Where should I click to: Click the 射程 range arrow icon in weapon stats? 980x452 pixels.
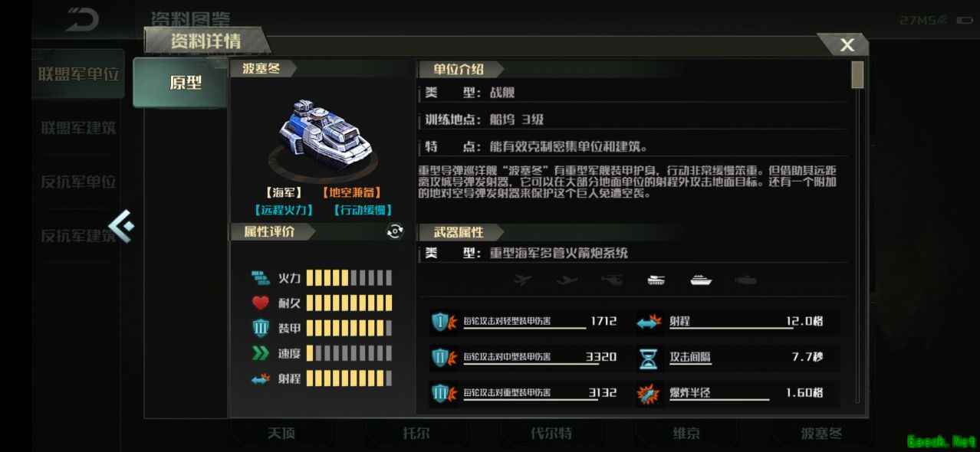pos(649,323)
